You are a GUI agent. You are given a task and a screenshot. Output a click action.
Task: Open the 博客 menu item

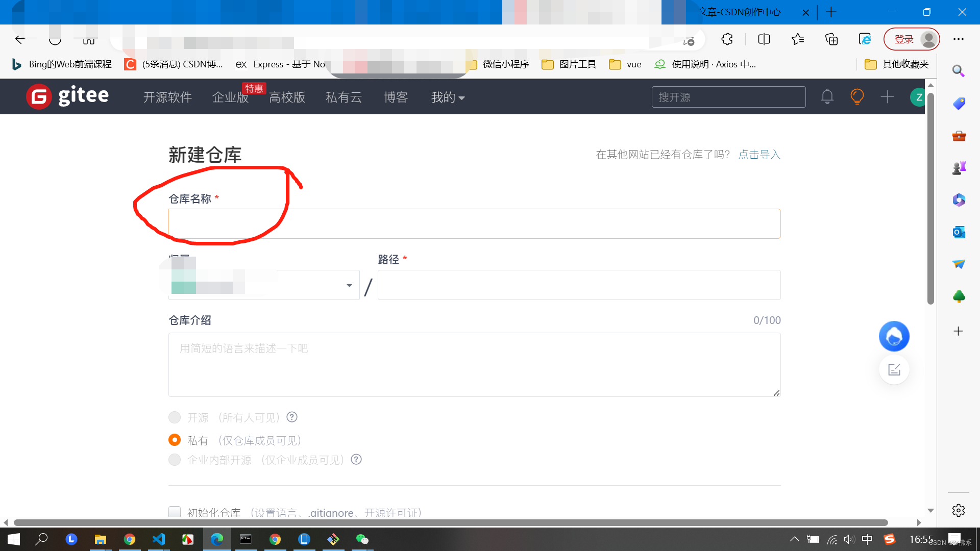(396, 97)
